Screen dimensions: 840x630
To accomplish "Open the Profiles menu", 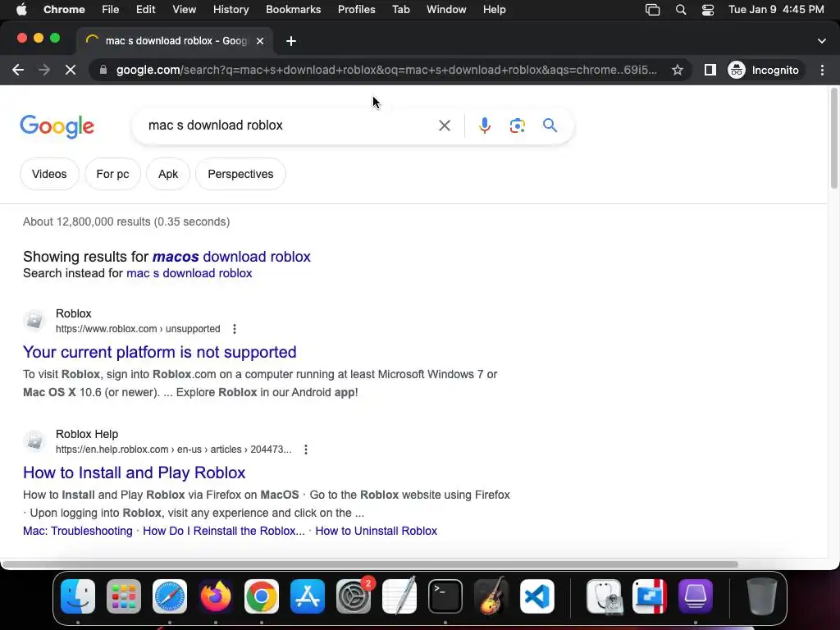I will click(356, 10).
